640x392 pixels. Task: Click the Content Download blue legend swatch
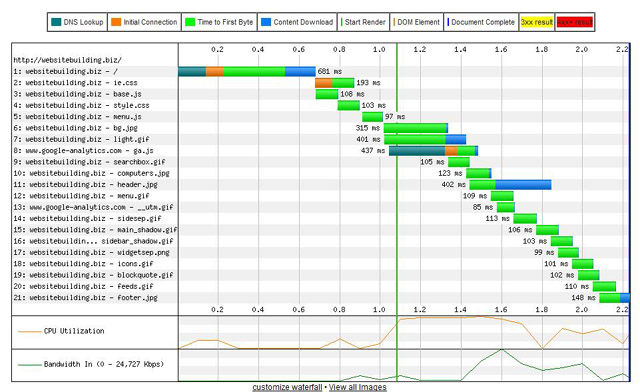[x=266, y=22]
